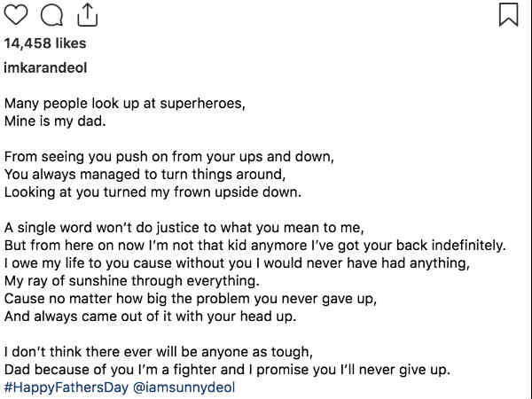Click the line starting 'But from here on now'
Image resolution: width=532 pixels, height=399 pixels.
(255, 246)
